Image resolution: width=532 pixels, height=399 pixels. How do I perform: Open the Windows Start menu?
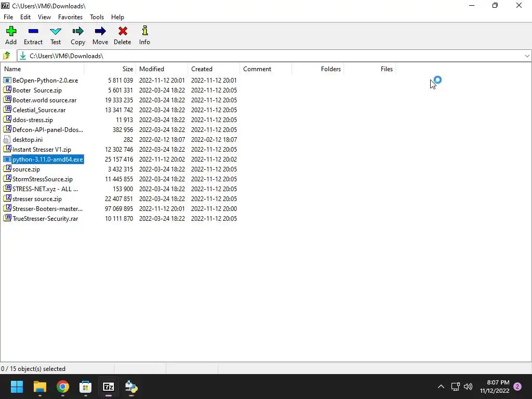coord(17,387)
